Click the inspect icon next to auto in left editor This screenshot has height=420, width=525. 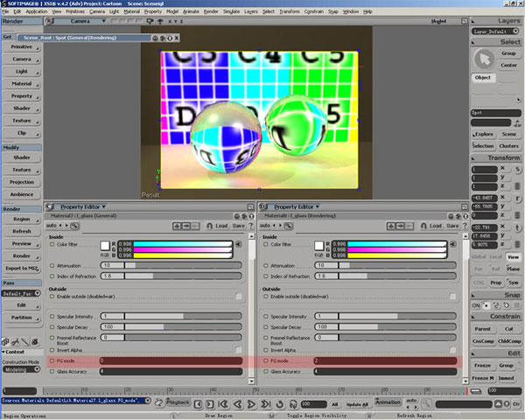74,226
